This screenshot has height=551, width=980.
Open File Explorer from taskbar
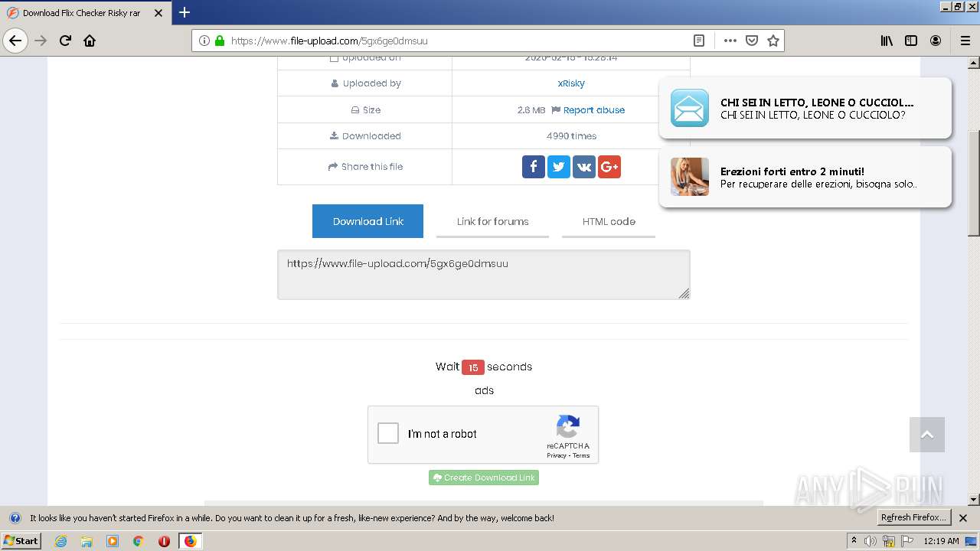point(87,541)
